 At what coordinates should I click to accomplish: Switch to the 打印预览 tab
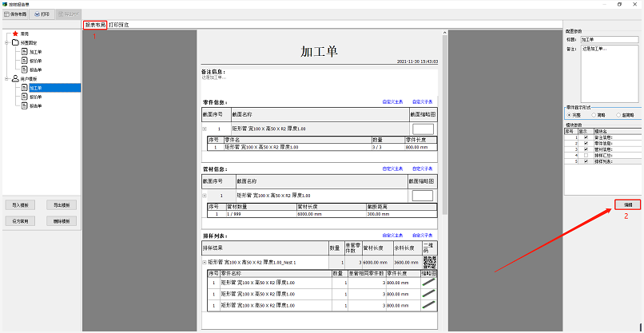point(119,25)
